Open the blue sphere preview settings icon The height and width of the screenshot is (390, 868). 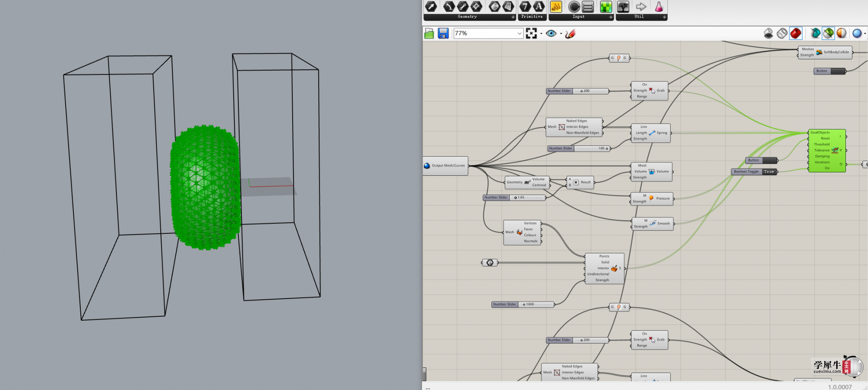coord(857,33)
